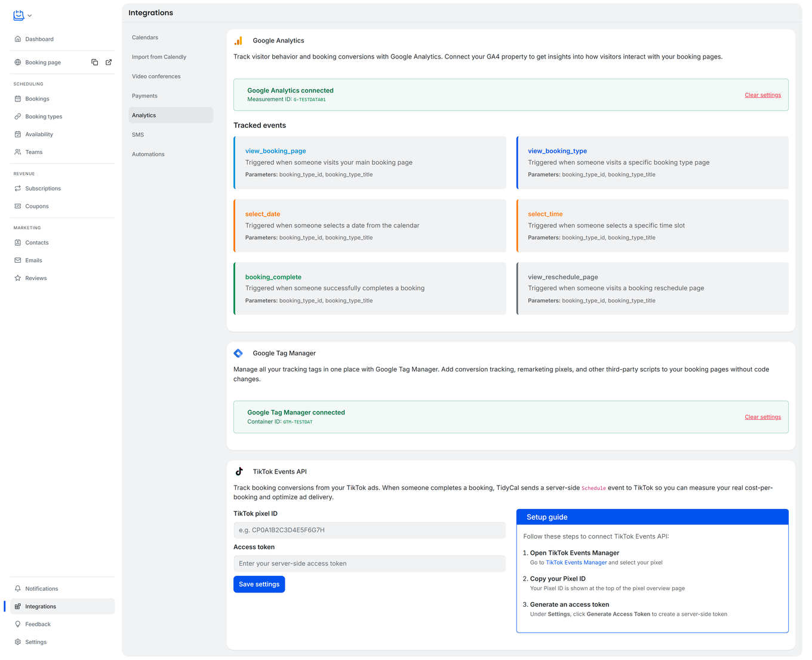Select Import from Calendly tab
Image resolution: width=812 pixels, height=660 pixels.
(x=170, y=57)
